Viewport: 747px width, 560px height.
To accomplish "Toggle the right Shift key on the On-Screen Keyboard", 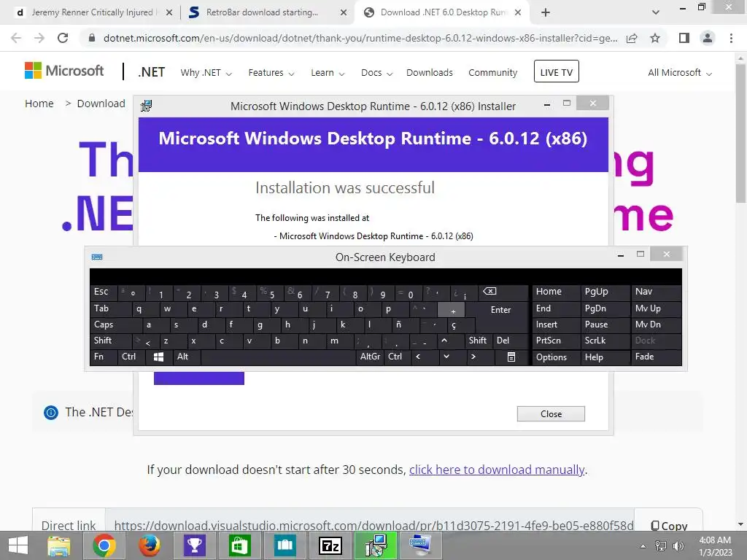I will [478, 341].
